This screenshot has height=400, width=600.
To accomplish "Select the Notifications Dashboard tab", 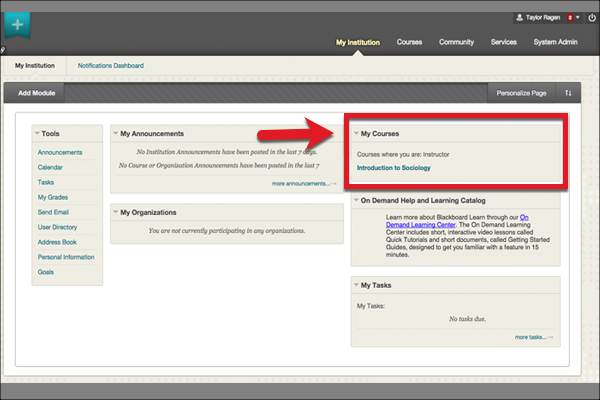I will tap(111, 66).
